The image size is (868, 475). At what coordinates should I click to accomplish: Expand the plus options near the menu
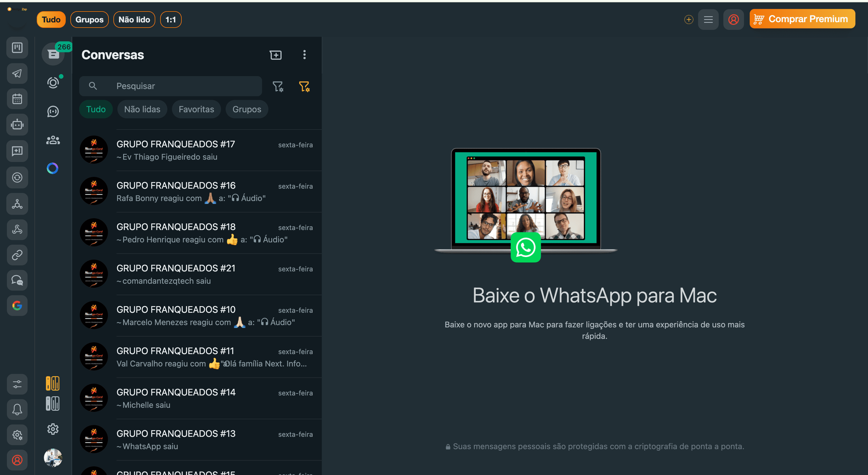(x=689, y=19)
